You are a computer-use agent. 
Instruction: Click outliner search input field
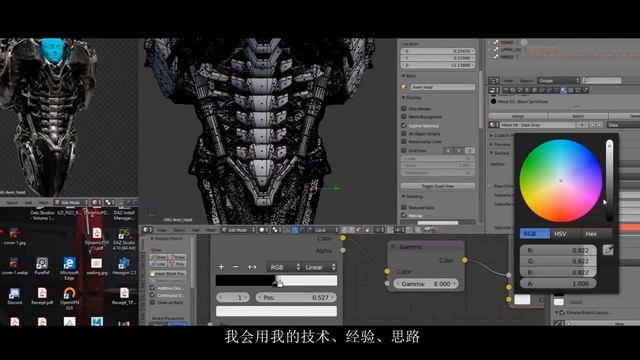(x=602, y=80)
